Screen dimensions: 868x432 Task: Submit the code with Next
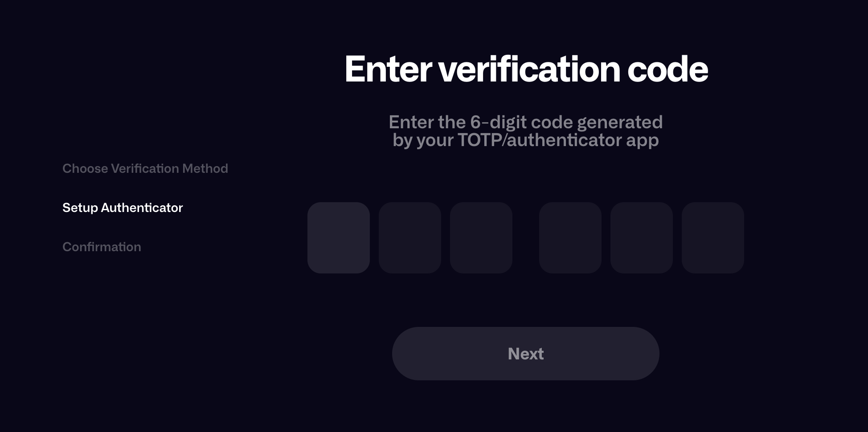point(526,354)
